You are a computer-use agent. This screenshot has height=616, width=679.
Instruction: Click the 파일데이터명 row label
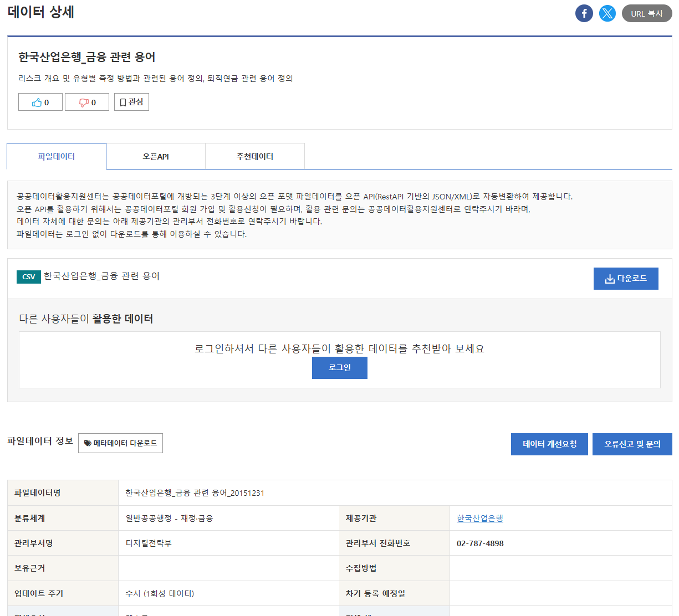click(x=38, y=492)
